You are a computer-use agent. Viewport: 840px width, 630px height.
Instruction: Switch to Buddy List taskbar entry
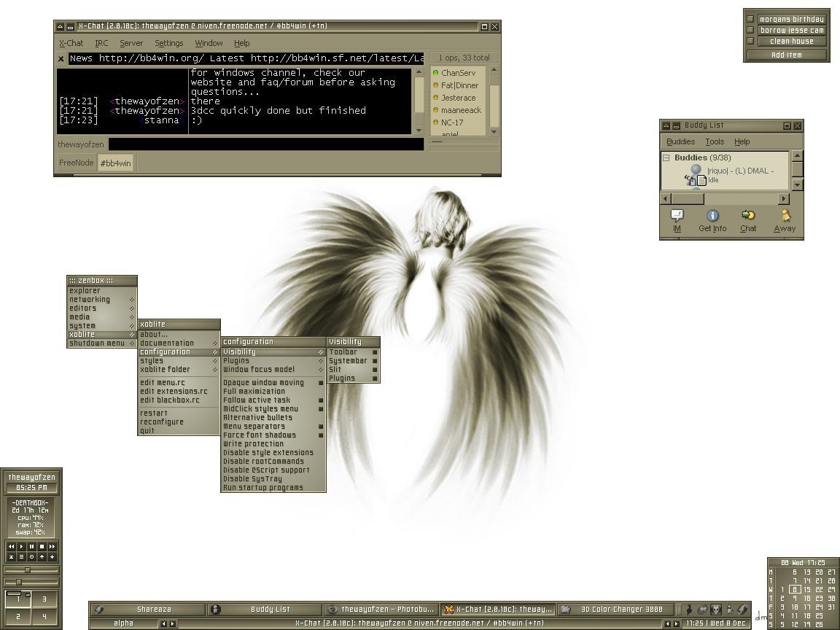click(x=265, y=609)
